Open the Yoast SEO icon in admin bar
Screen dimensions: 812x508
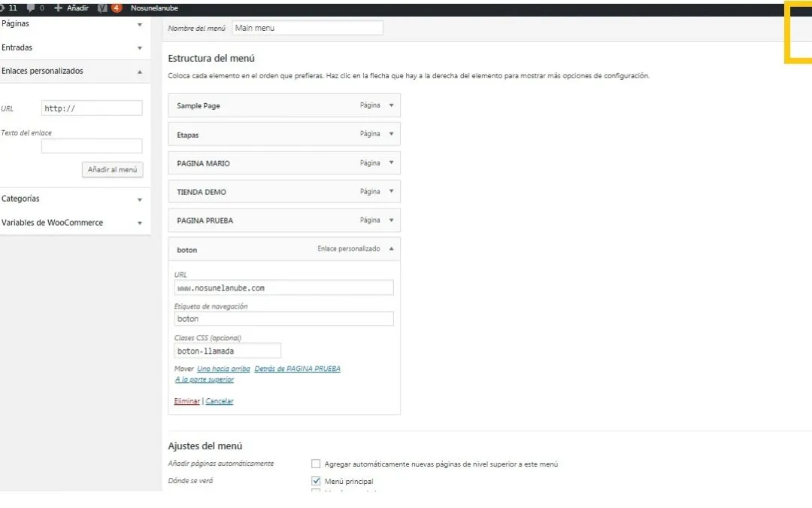[x=103, y=8]
